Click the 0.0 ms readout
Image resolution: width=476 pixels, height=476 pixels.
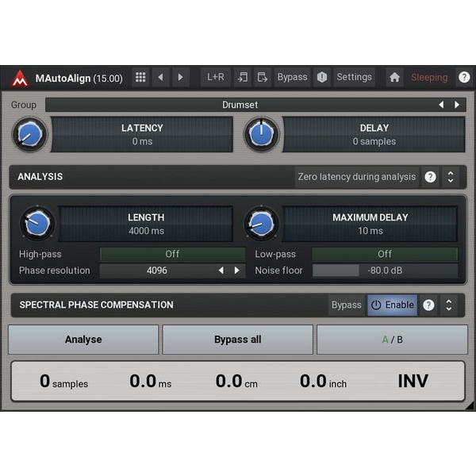pos(150,382)
